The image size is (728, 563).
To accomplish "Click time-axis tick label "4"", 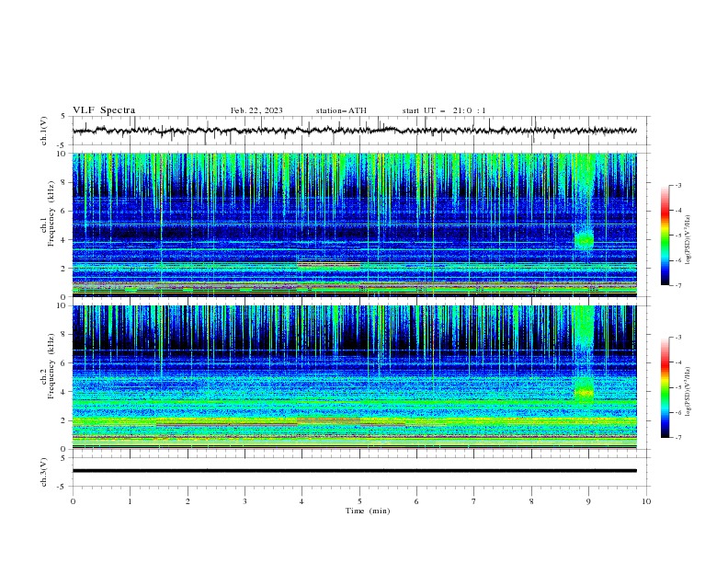I will point(302,501).
